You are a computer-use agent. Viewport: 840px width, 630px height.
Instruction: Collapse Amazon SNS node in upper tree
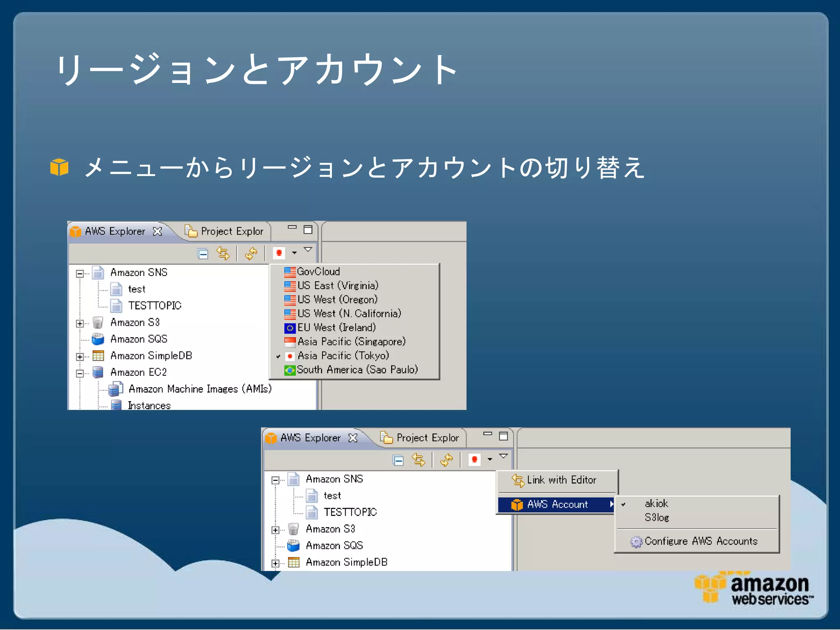[80, 274]
